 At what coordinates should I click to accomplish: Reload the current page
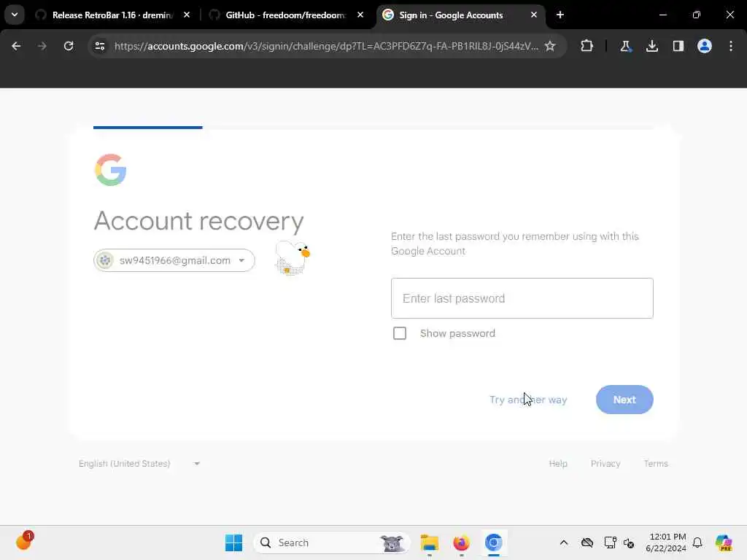(x=69, y=46)
